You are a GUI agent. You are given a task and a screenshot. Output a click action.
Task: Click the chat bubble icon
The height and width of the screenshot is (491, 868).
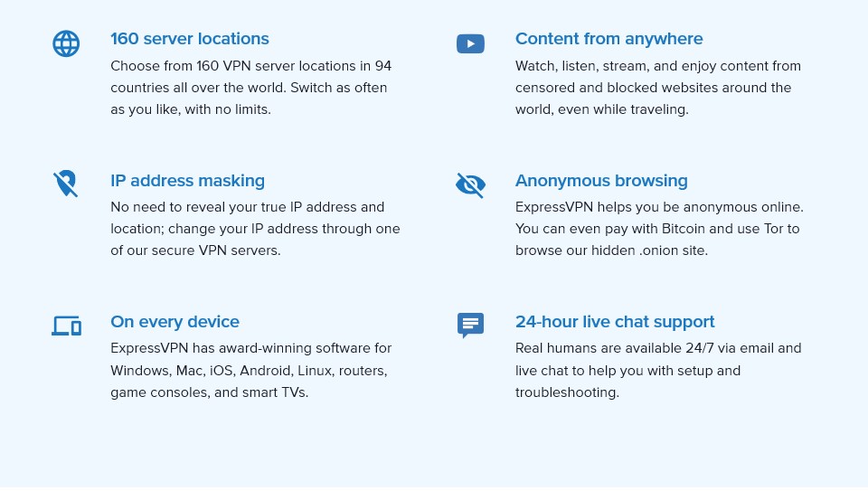coord(470,326)
